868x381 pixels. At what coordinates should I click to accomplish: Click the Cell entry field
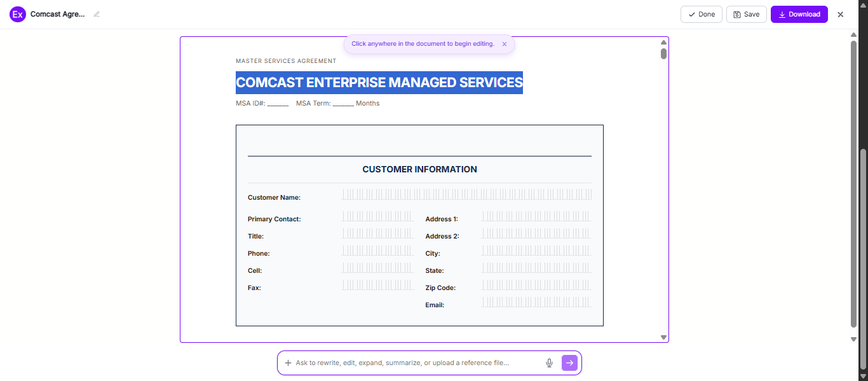[x=378, y=268]
